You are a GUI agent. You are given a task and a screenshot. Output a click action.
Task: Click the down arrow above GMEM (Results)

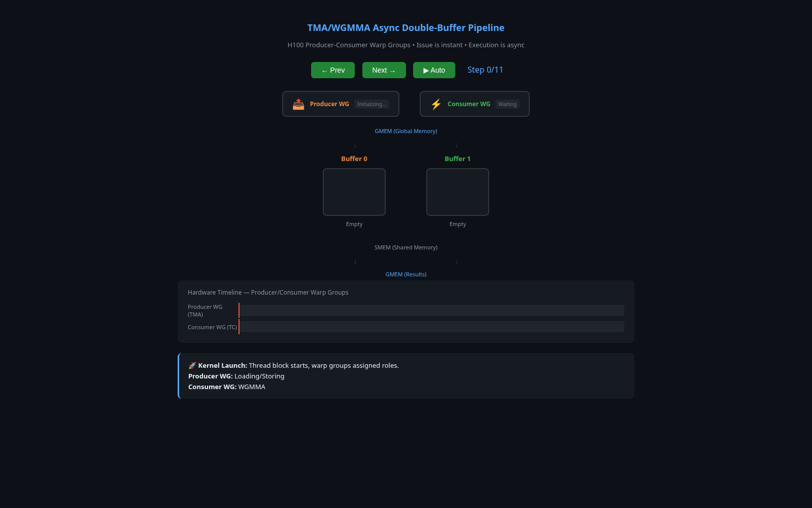coord(355,261)
